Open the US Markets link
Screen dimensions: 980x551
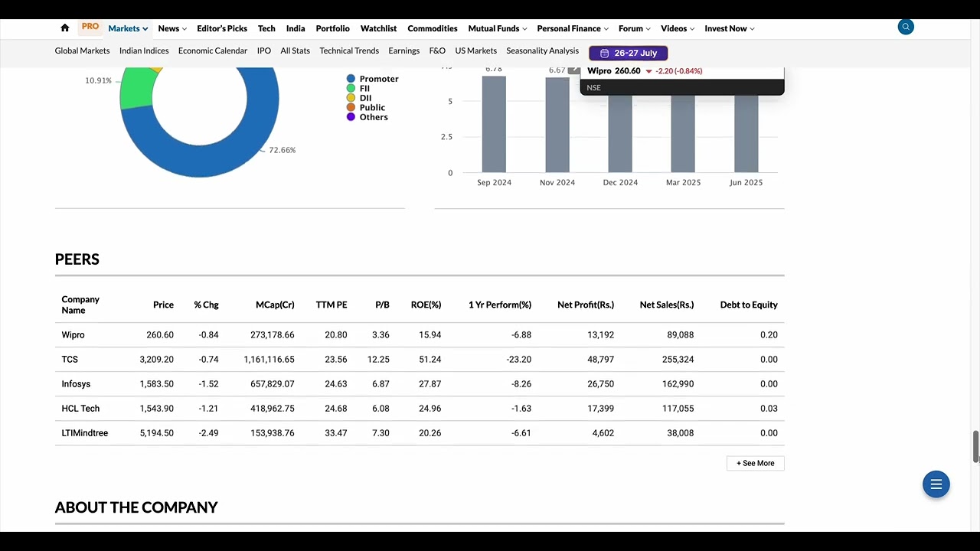click(x=475, y=51)
